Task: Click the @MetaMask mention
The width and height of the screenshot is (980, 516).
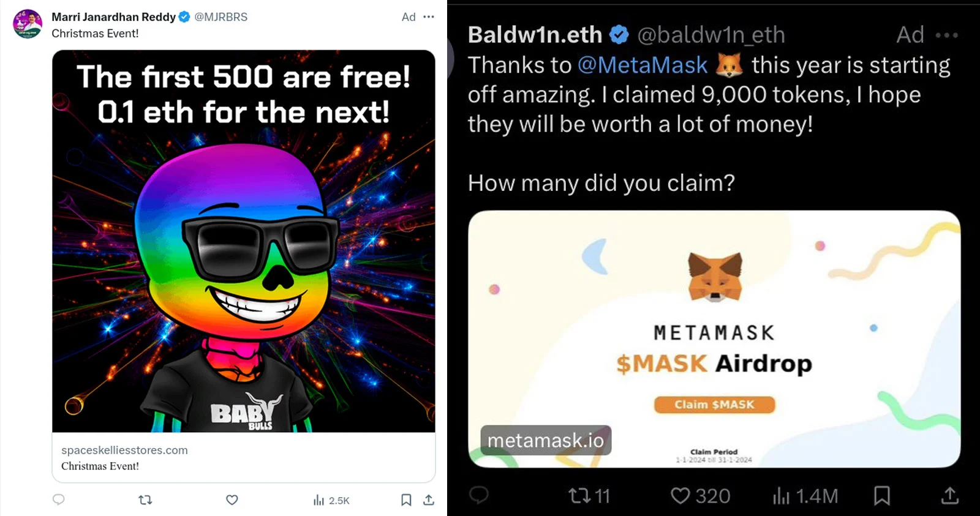Action: 642,65
